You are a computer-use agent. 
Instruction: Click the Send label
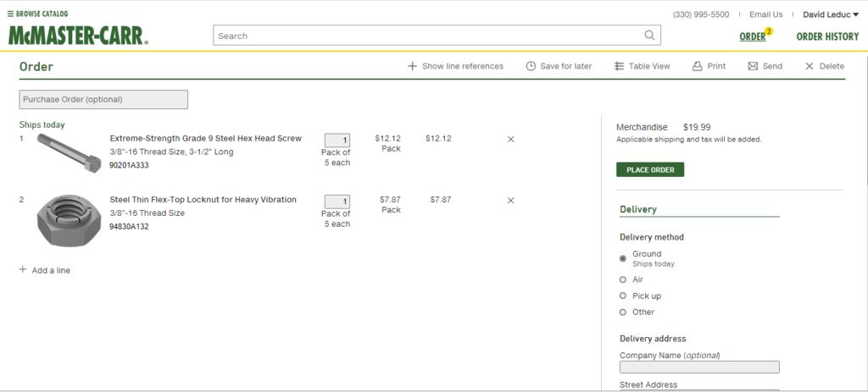[772, 66]
